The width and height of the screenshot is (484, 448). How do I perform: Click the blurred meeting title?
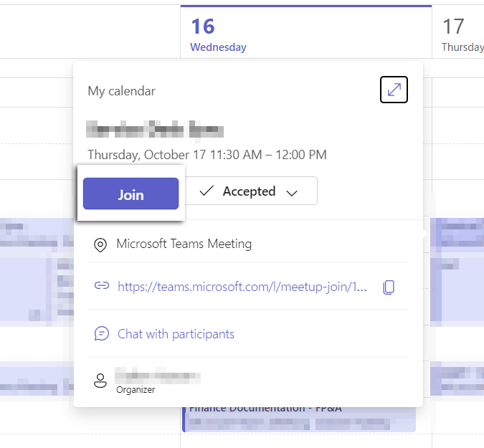pyautogui.click(x=155, y=130)
